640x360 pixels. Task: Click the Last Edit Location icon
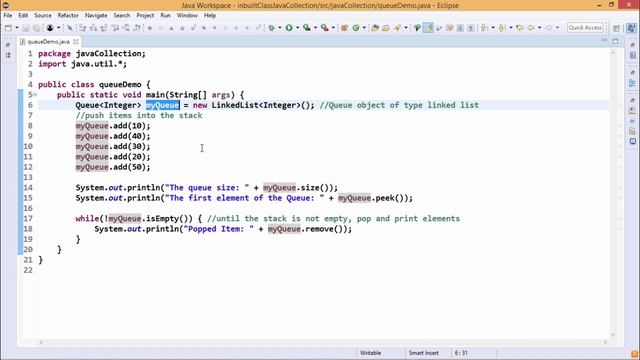520,28
